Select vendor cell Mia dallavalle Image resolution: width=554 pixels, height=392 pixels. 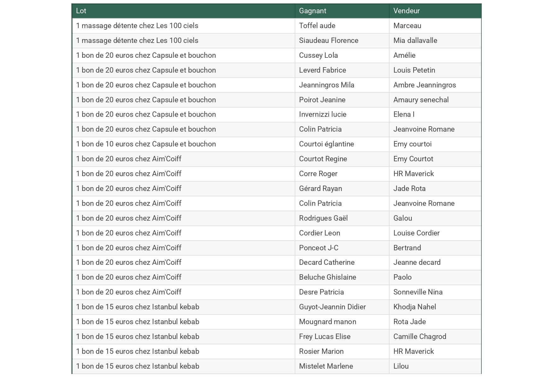[x=415, y=40]
